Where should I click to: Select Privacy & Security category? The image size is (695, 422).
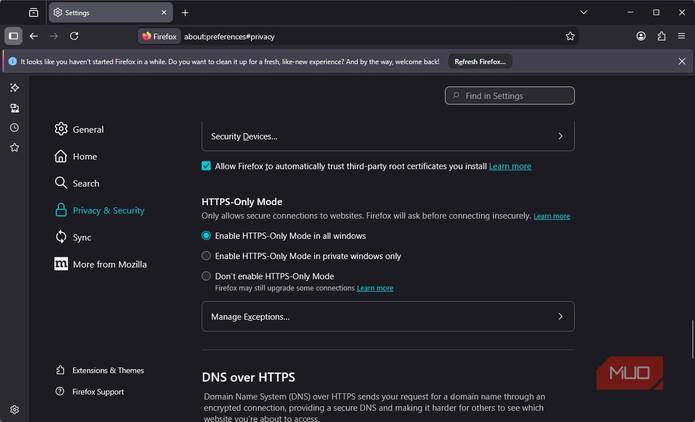[100, 210]
